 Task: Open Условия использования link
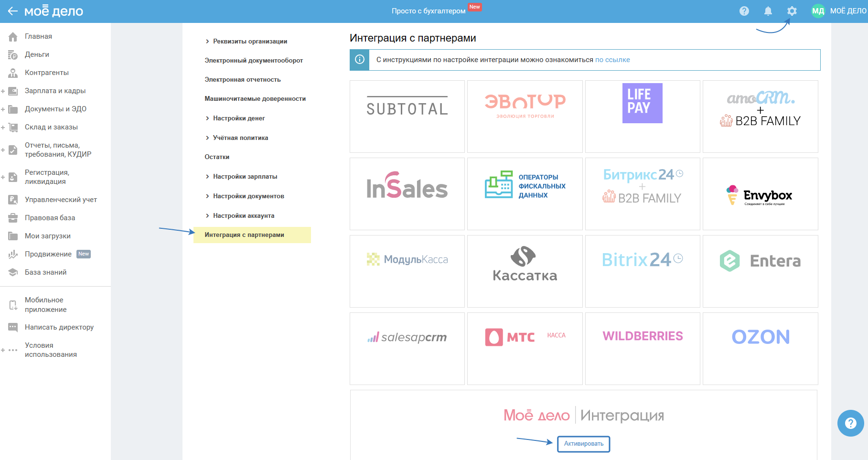[x=51, y=350]
